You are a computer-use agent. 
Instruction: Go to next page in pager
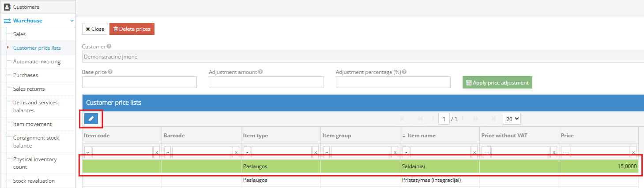[x=476, y=119]
